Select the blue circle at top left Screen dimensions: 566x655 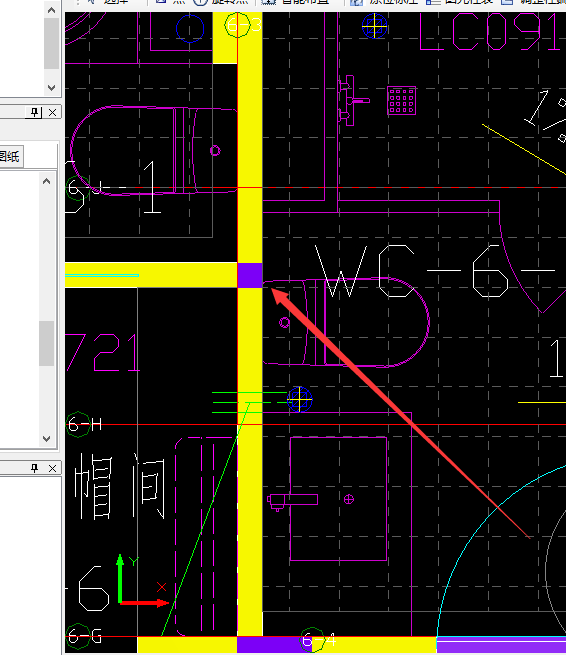click(x=190, y=28)
